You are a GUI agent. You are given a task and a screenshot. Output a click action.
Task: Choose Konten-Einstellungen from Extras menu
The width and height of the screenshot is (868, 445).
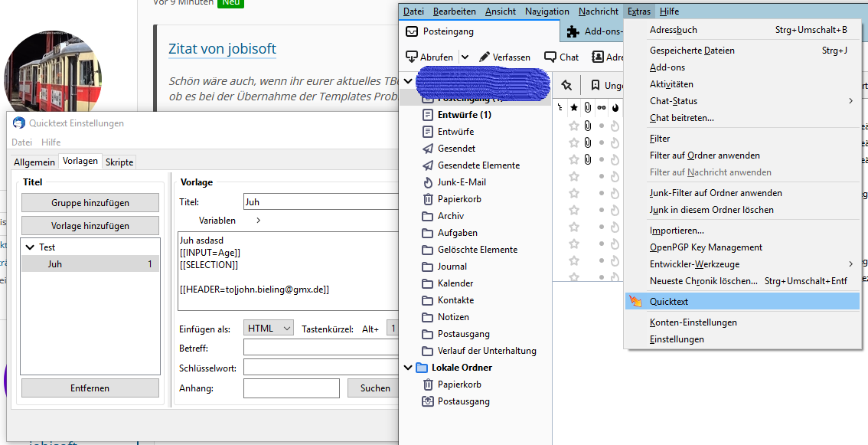693,322
